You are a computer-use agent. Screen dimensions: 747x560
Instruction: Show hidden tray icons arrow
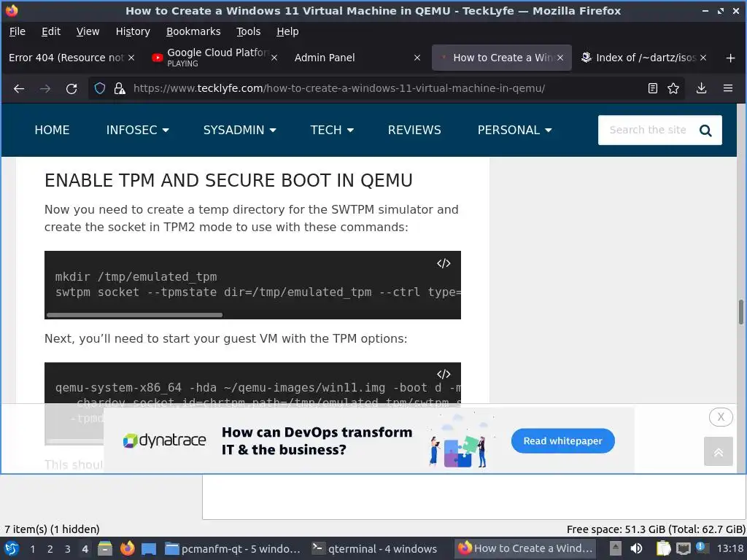(616, 548)
